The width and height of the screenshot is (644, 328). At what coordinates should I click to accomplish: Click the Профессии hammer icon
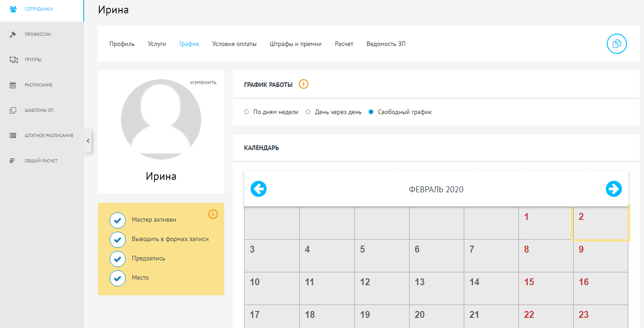coord(13,34)
